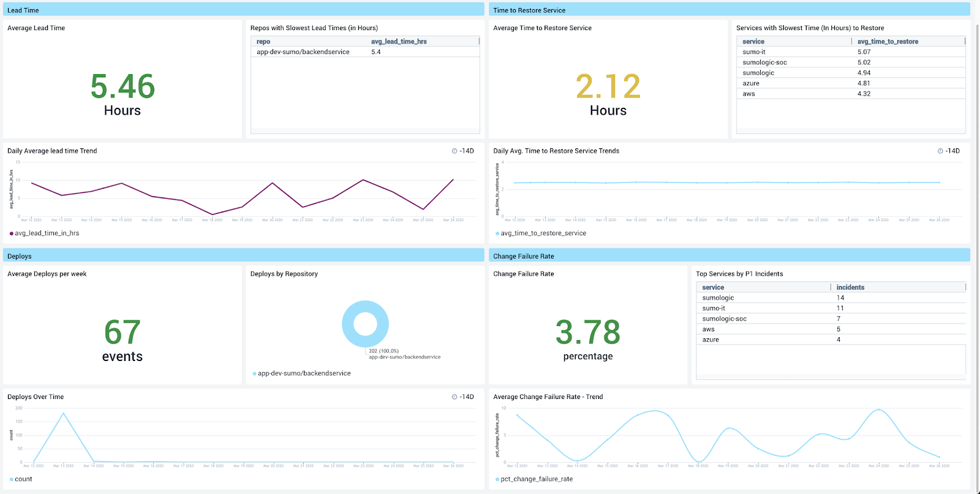
Task: Click clock icon in Daily Average lead time Trend
Action: coord(454,151)
